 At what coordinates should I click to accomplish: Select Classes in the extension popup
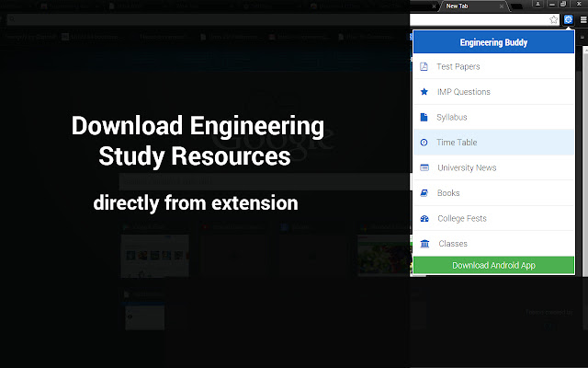493,244
